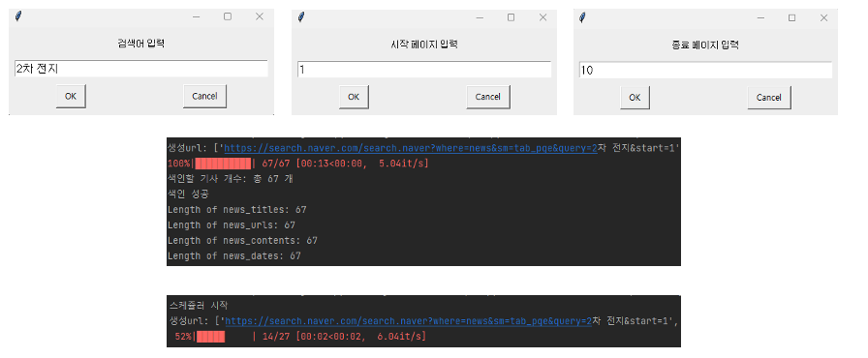Minimize the 검색어 입력 dialog window
The image size is (868, 358).
(196, 17)
